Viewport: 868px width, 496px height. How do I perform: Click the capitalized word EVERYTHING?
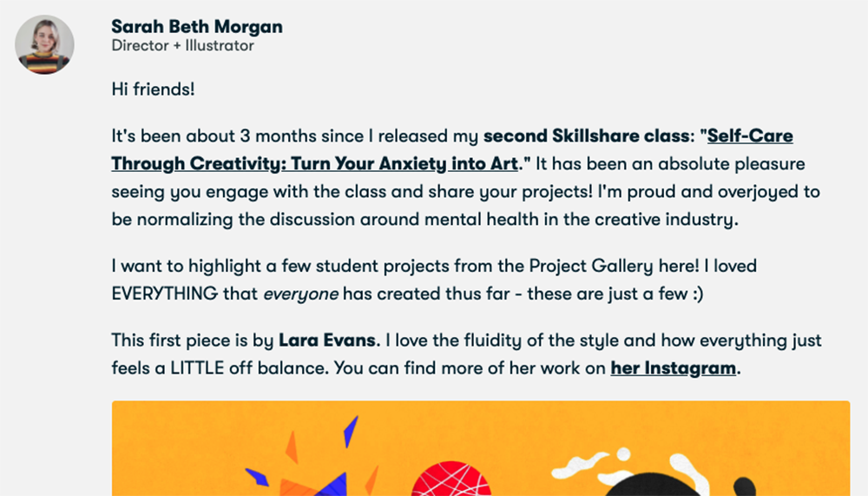tap(165, 294)
